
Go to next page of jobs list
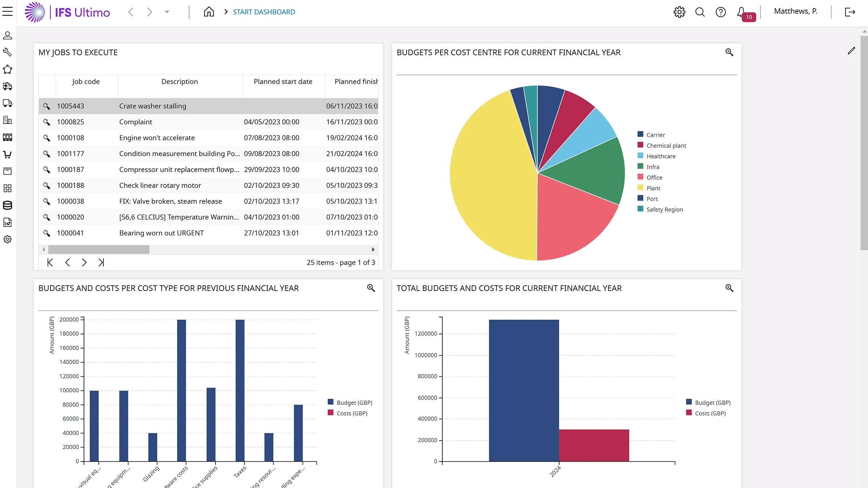click(84, 262)
